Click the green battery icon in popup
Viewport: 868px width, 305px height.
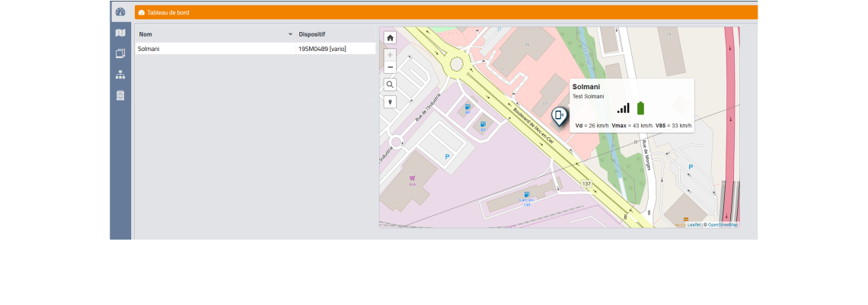click(x=640, y=108)
